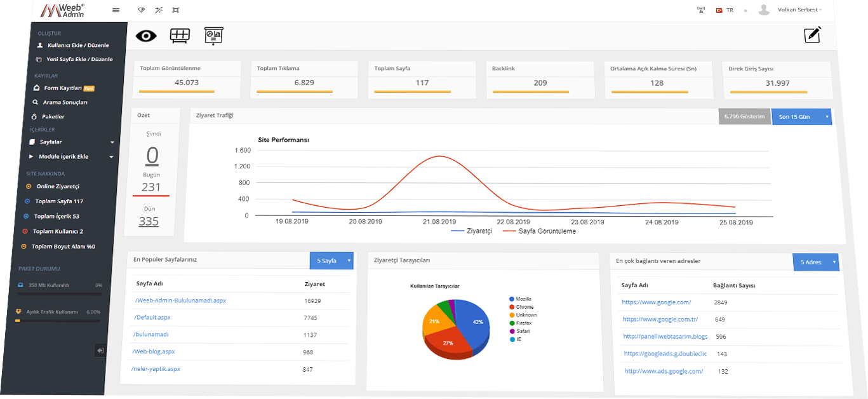
Task: Open Volkan Serbest user menu
Action: click(x=798, y=10)
